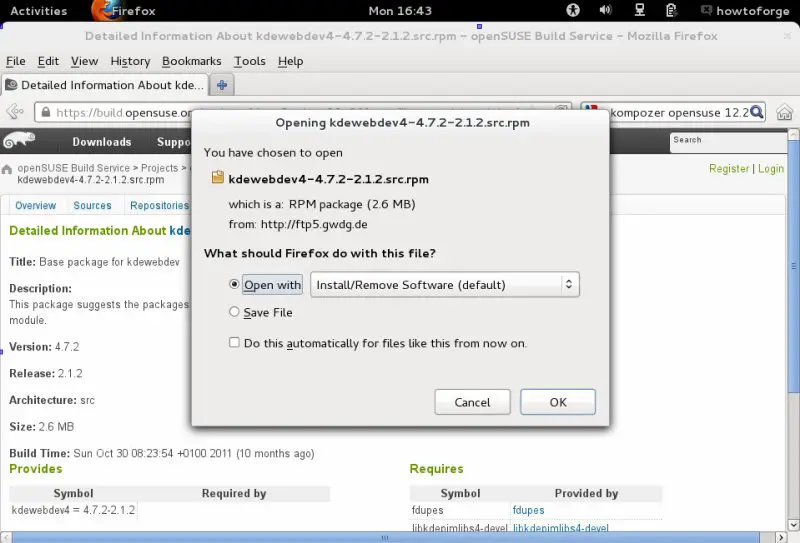Click the openSUSE chameleon logo
This screenshot has width=800, height=543.
(x=19, y=140)
